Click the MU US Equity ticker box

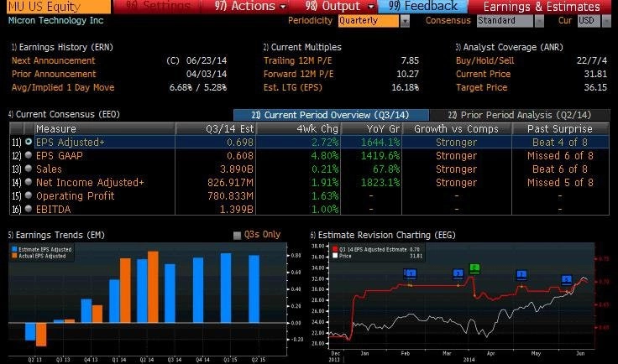coord(59,7)
